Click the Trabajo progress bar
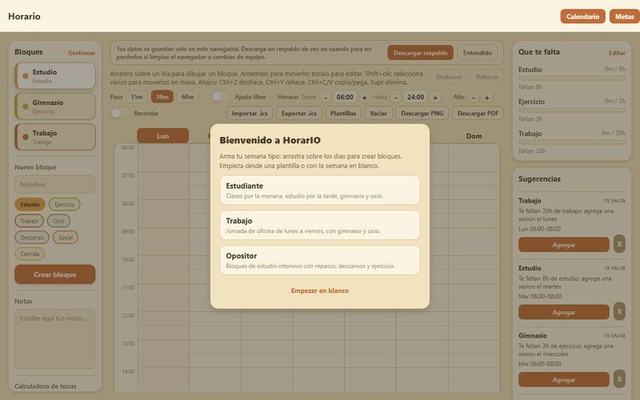 point(572,142)
